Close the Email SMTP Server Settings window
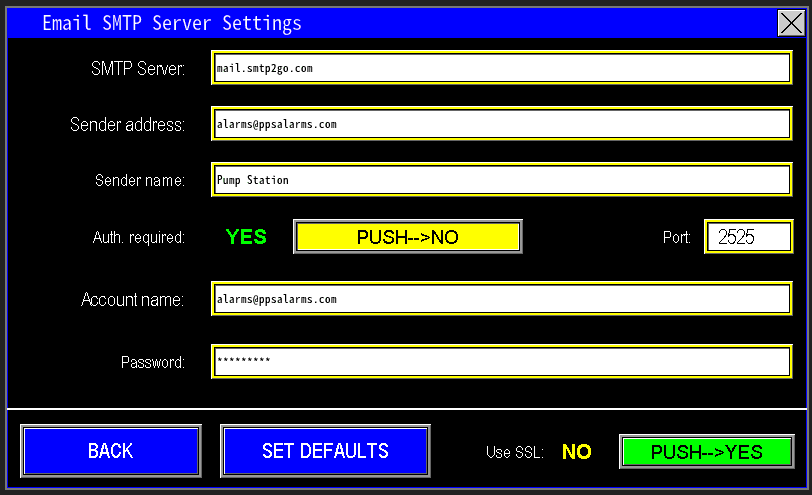 790,23
